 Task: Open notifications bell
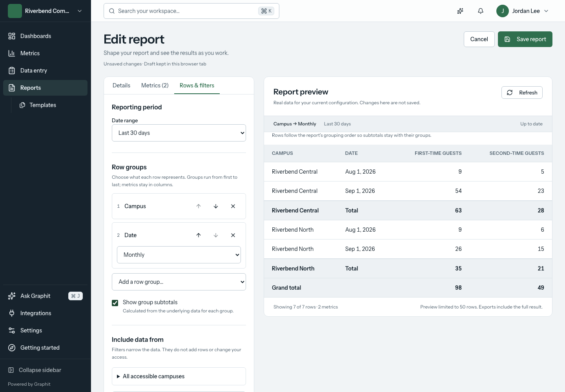[481, 11]
